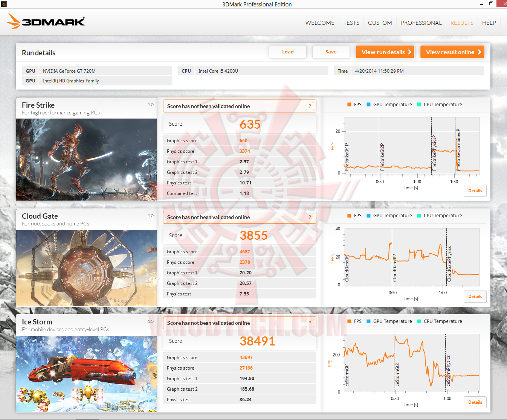
Task: Click the Cloud Gate preview thumbnail
Action: [x=87, y=268]
